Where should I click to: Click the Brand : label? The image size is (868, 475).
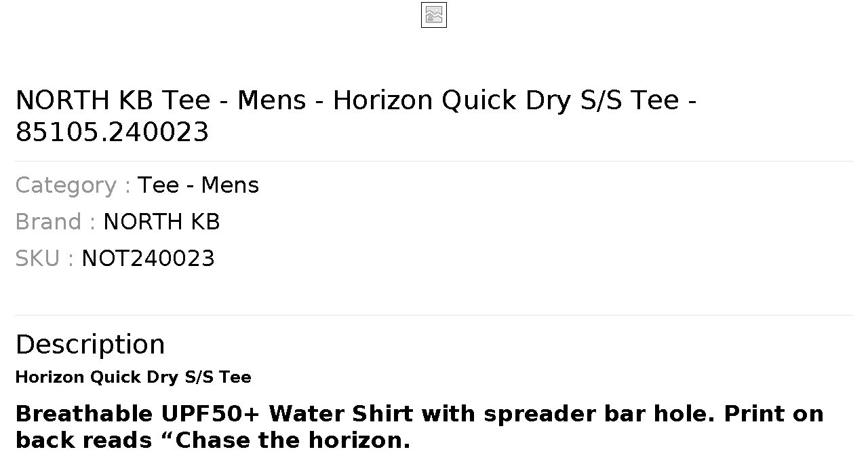[x=55, y=222]
